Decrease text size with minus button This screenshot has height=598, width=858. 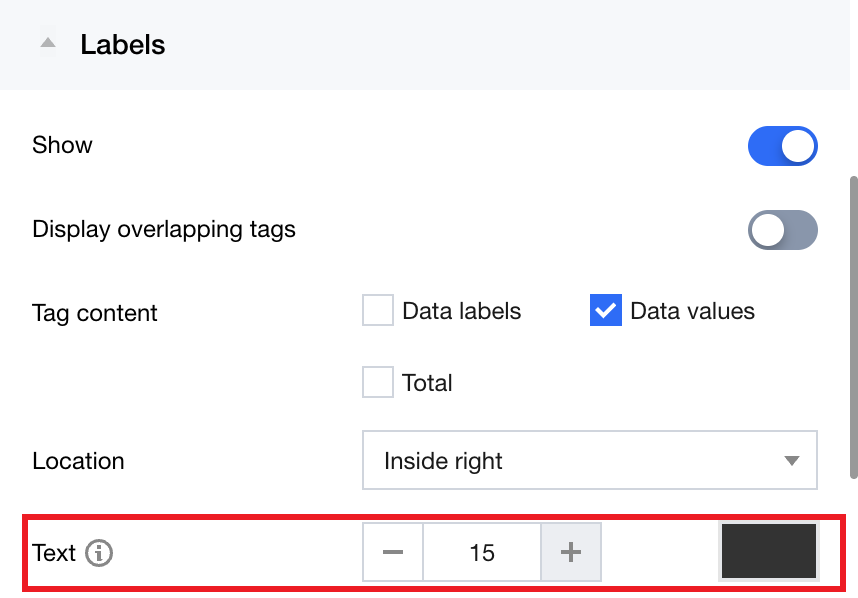pyautogui.click(x=393, y=552)
